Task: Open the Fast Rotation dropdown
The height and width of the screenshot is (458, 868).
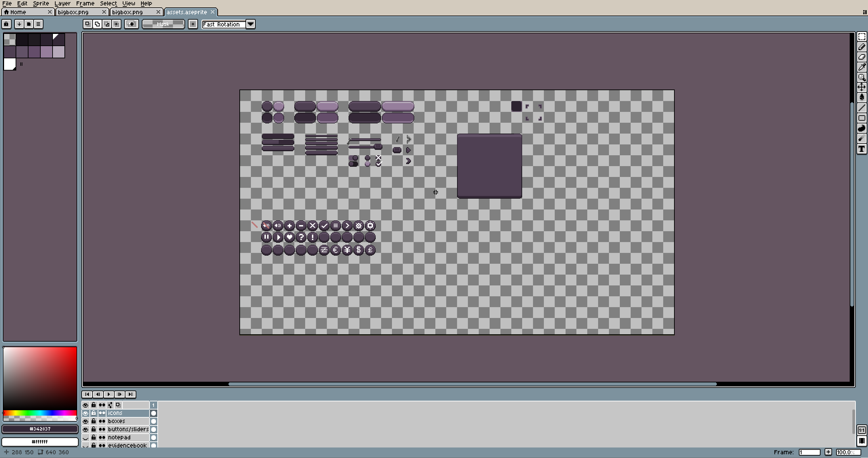Action: point(251,24)
